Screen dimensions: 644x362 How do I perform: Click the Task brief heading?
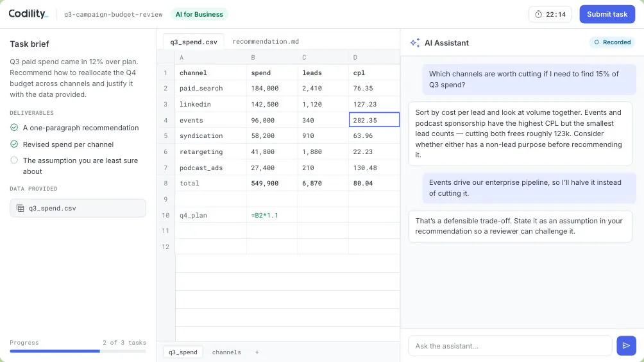(29, 44)
